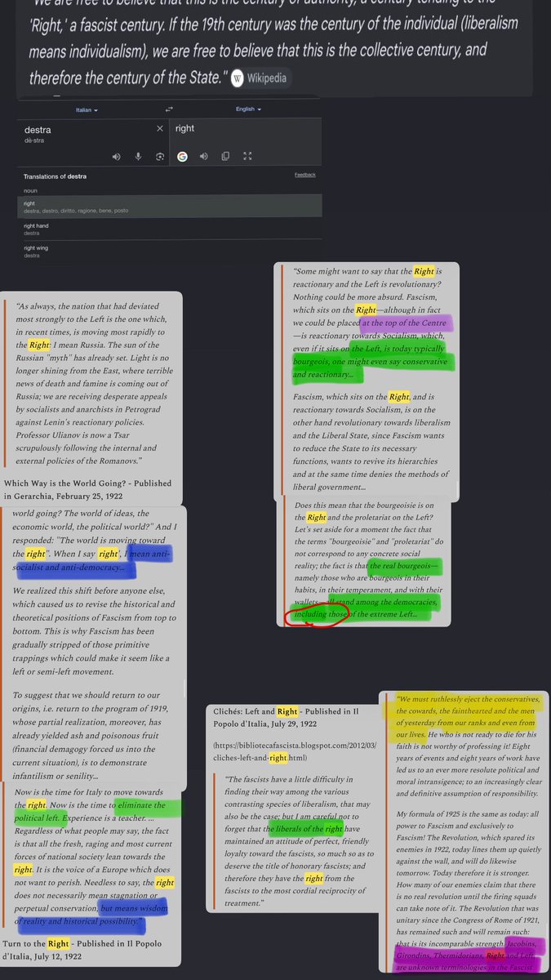The image size is (551, 980).
Task: Open the English target language dropdown
Action: point(248,109)
